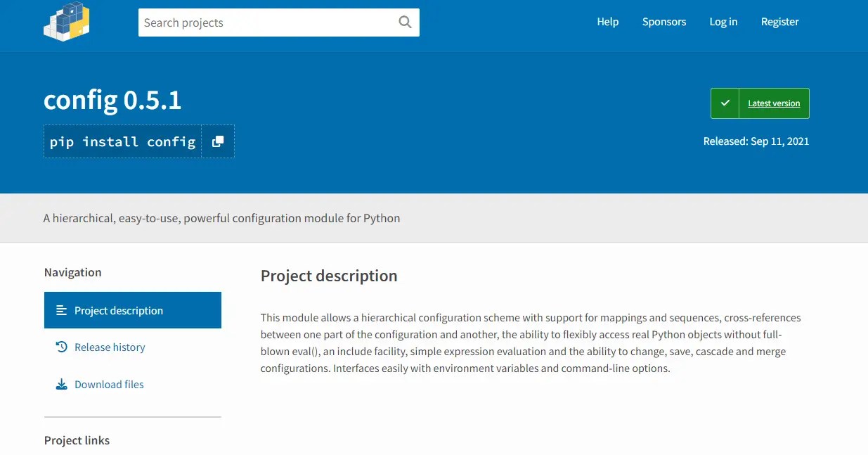This screenshot has height=455, width=868.
Task: Click the Release history clock icon
Action: (62, 347)
